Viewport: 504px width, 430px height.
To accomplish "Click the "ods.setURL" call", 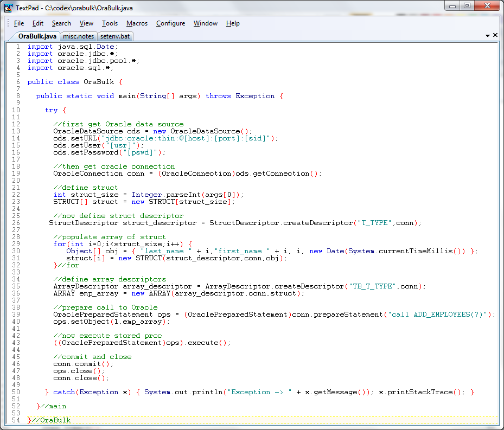I will 75,138.
